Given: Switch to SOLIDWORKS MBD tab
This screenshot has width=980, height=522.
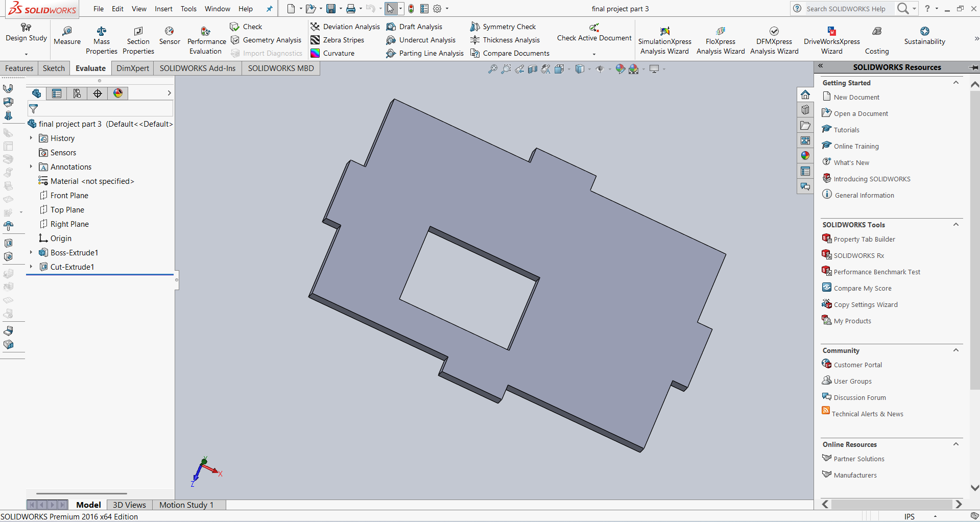Looking at the screenshot, I should point(281,68).
